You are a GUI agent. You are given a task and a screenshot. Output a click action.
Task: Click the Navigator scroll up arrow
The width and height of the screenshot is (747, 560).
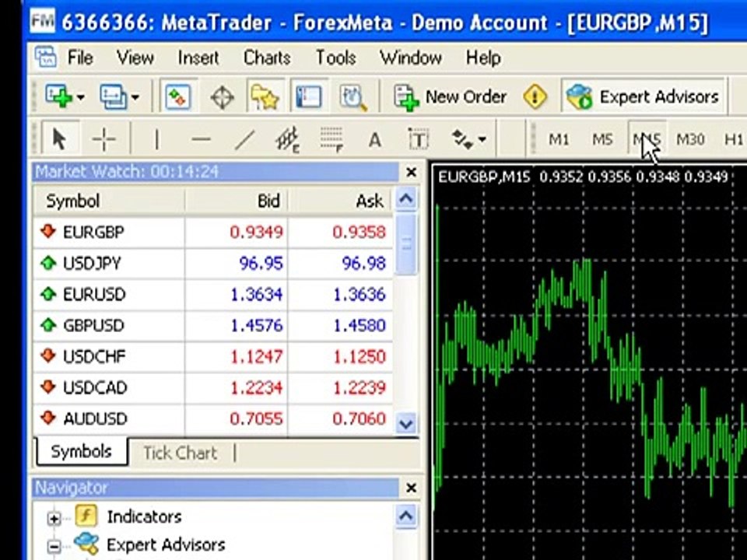pos(406,516)
